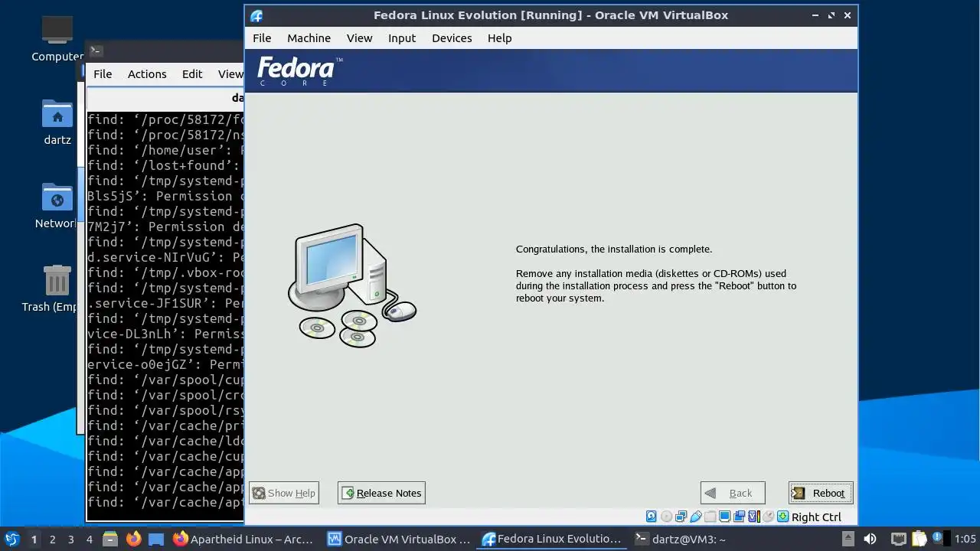980x551 pixels.
Task: Click the network adapters icon in VirtualBox status bar
Action: coord(681,517)
